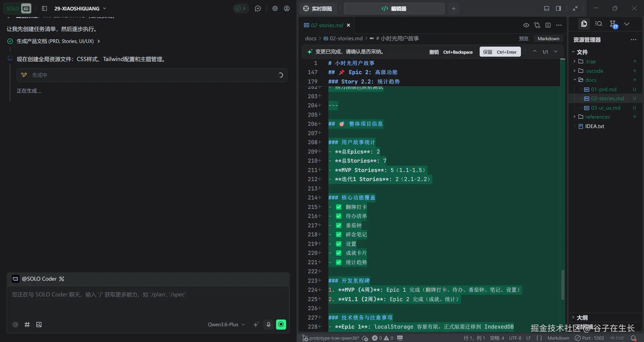
Task: Open the Qwen3.6-Plus model dropdown
Action: tap(226, 325)
